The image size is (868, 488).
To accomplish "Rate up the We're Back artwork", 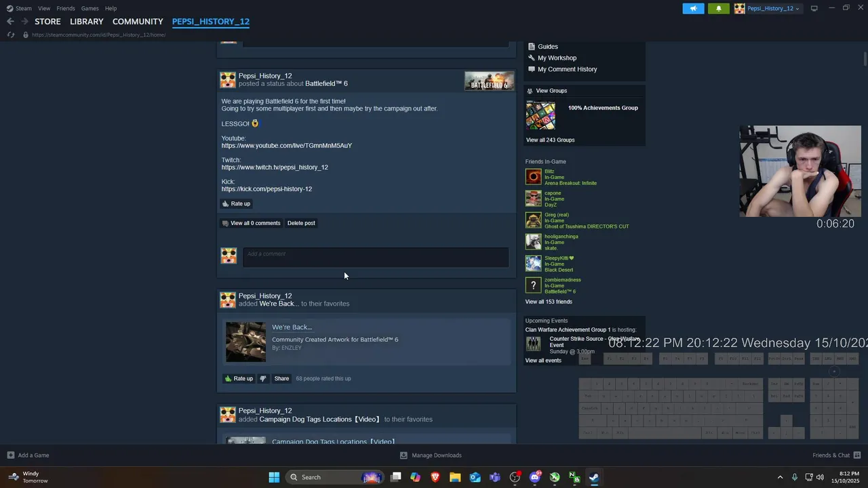I will [239, 378].
